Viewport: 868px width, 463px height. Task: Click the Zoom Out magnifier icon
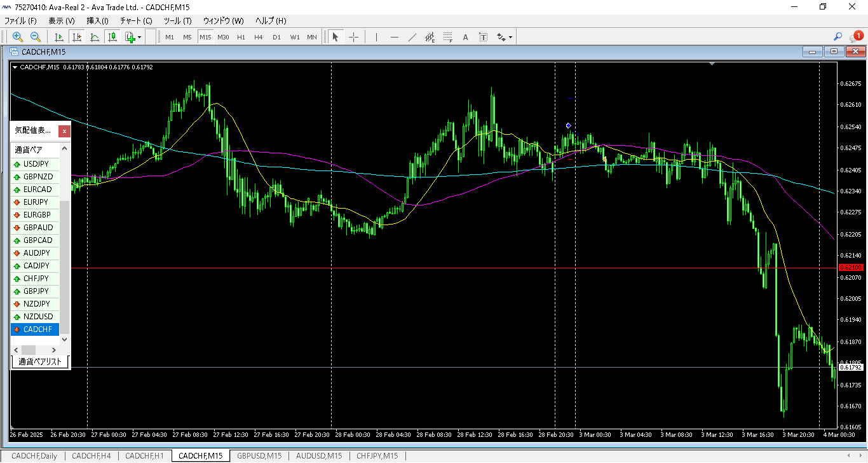point(36,37)
